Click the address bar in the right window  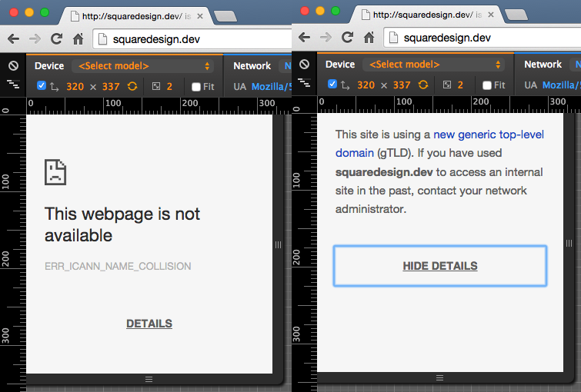point(485,38)
